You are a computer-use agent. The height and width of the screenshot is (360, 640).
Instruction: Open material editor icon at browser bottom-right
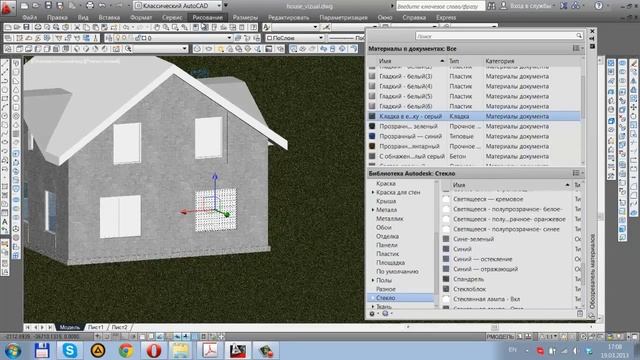click(580, 313)
